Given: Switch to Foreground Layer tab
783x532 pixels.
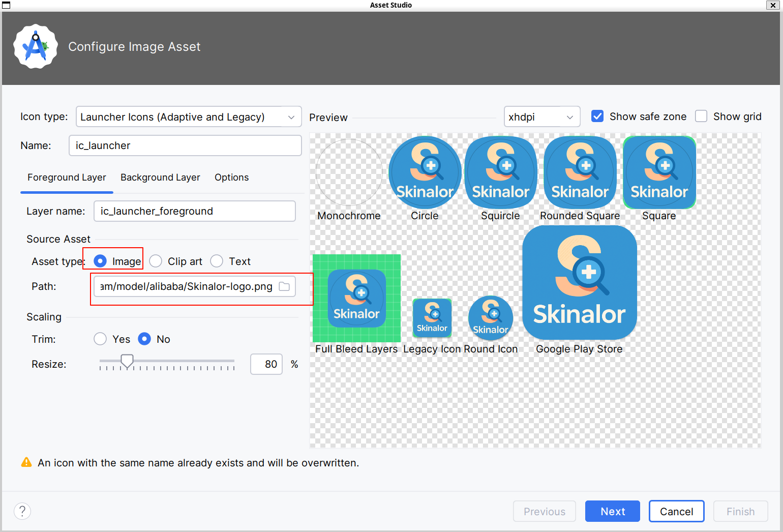Looking at the screenshot, I should [67, 177].
